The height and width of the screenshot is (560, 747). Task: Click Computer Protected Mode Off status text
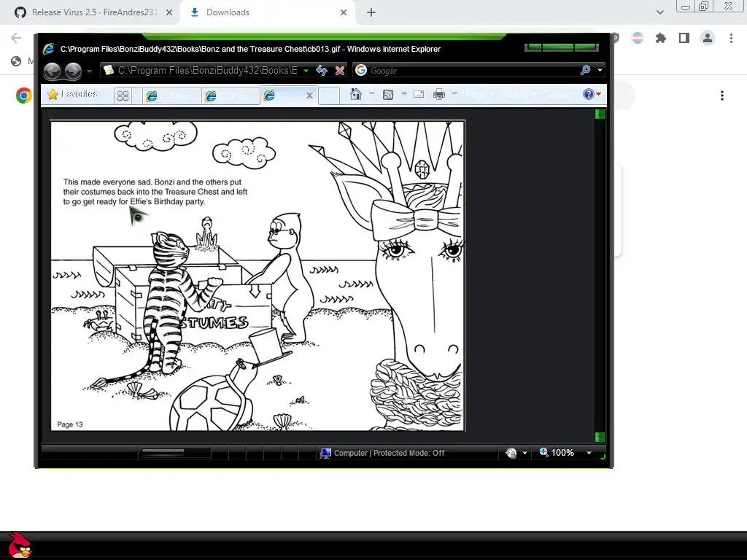pyautogui.click(x=390, y=453)
